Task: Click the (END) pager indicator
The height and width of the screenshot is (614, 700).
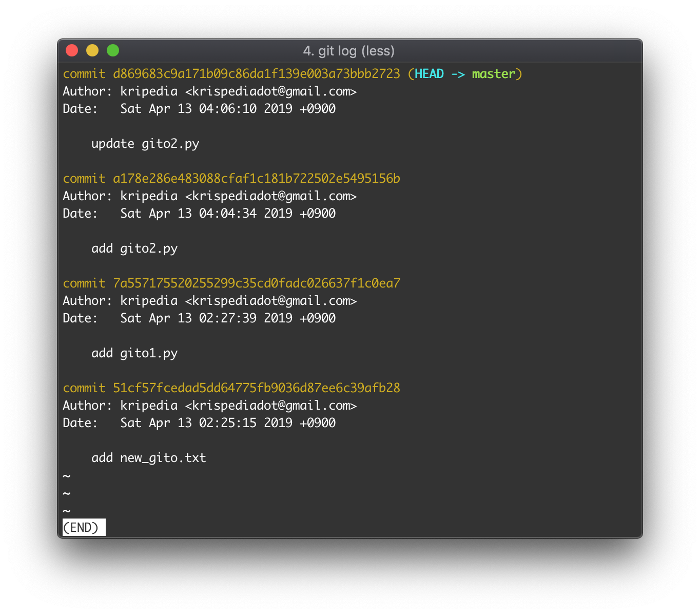Action: coord(84,528)
